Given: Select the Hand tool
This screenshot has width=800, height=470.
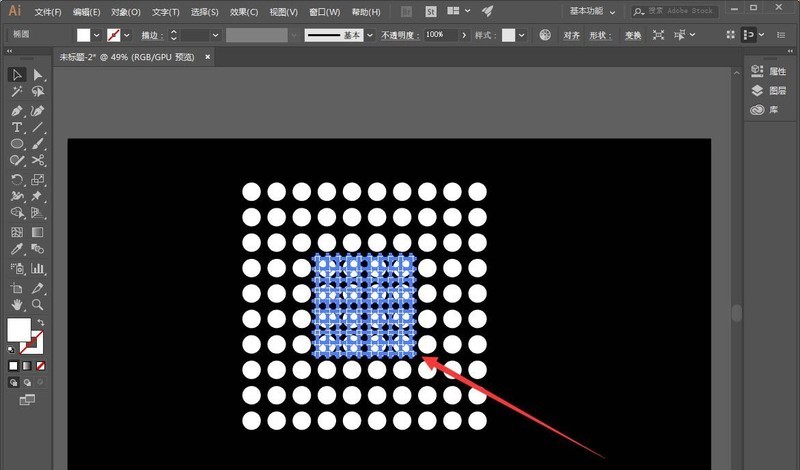Looking at the screenshot, I should coord(17,303).
